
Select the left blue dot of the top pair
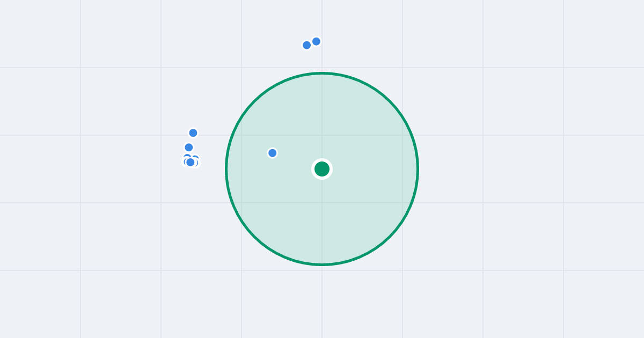coord(307,45)
